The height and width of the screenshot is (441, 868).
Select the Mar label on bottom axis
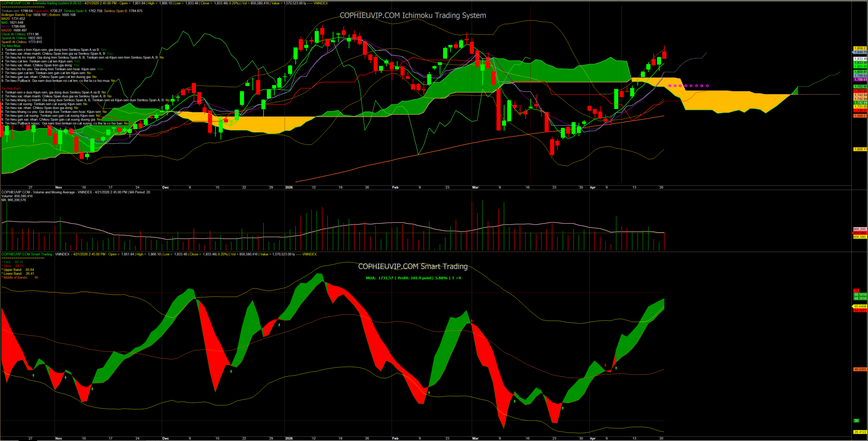[x=475, y=439]
